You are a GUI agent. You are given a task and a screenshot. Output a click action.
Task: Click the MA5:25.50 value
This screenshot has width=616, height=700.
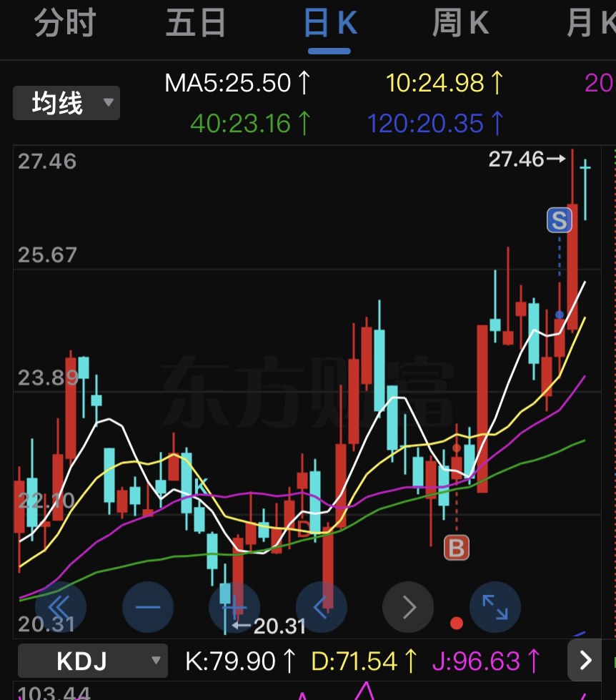click(237, 83)
